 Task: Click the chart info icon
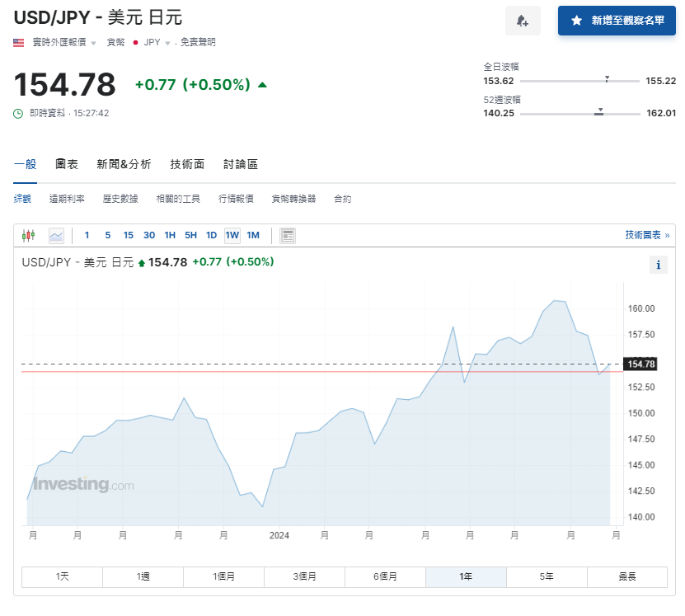point(659,265)
